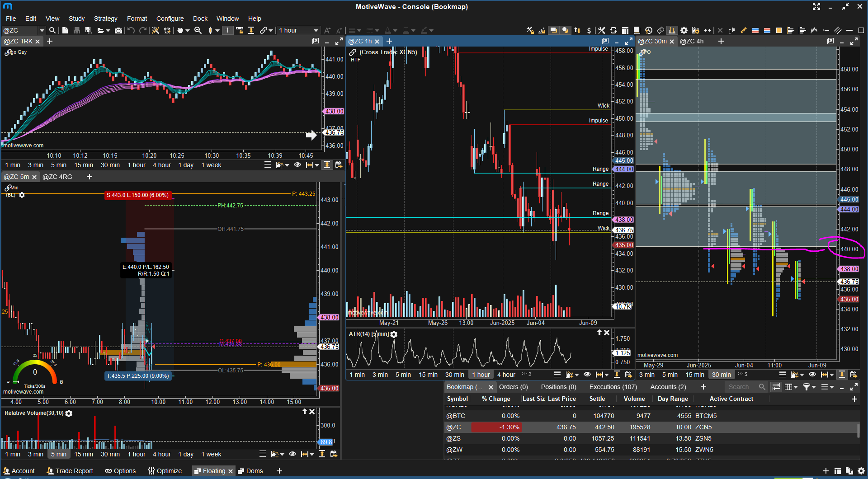Expand more bar sizes arrow in 1h chart

[x=527, y=374]
